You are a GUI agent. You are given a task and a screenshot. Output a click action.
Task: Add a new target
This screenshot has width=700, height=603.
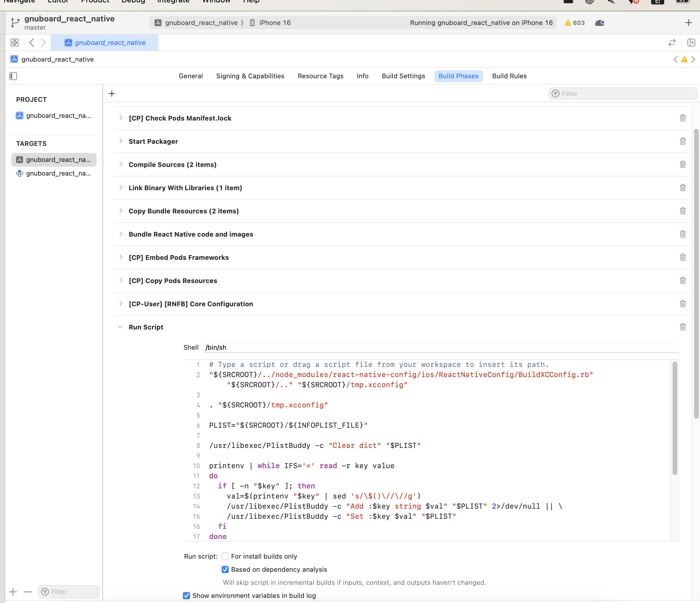(13, 591)
